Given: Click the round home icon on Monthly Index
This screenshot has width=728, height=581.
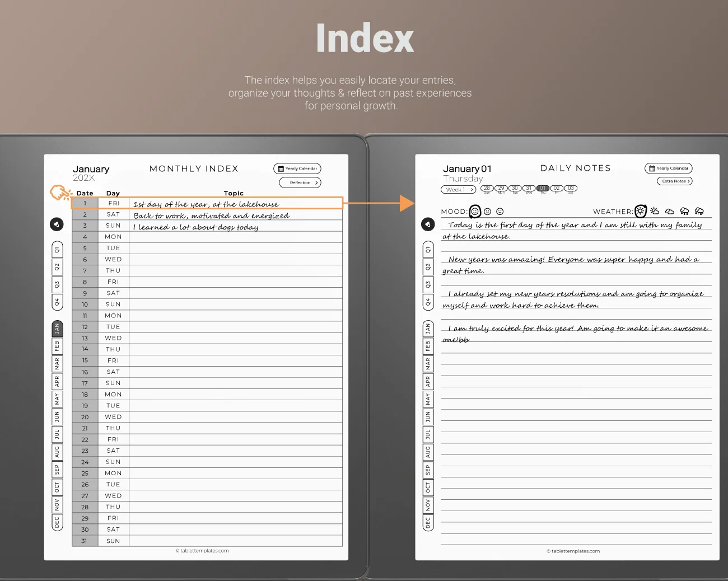Looking at the screenshot, I should [x=57, y=224].
